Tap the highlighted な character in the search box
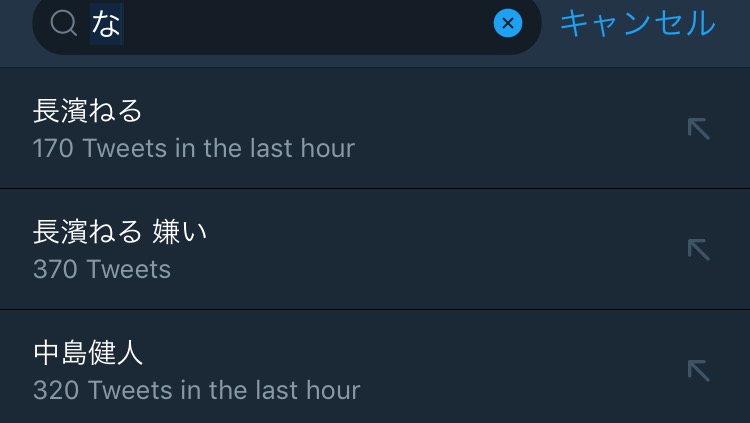Viewport: 750px width, 423px height. pos(106,23)
